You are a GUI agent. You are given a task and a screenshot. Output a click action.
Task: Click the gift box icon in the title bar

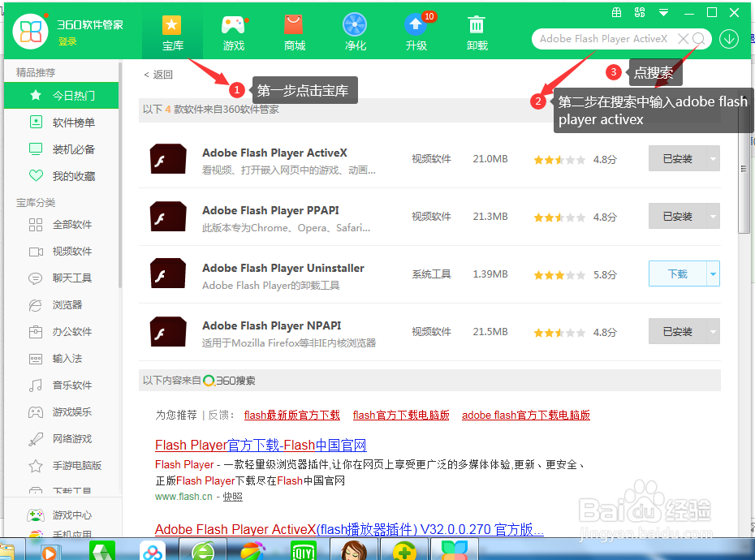coord(616,12)
